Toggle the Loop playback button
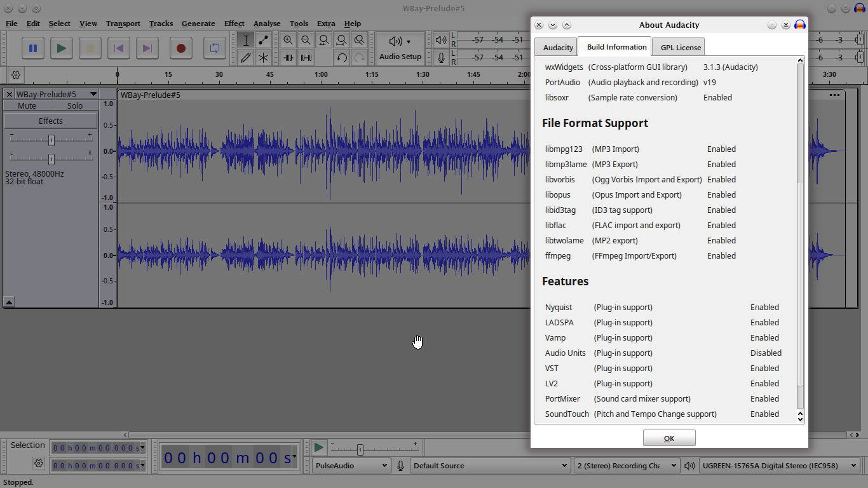868x488 pixels. 215,48
